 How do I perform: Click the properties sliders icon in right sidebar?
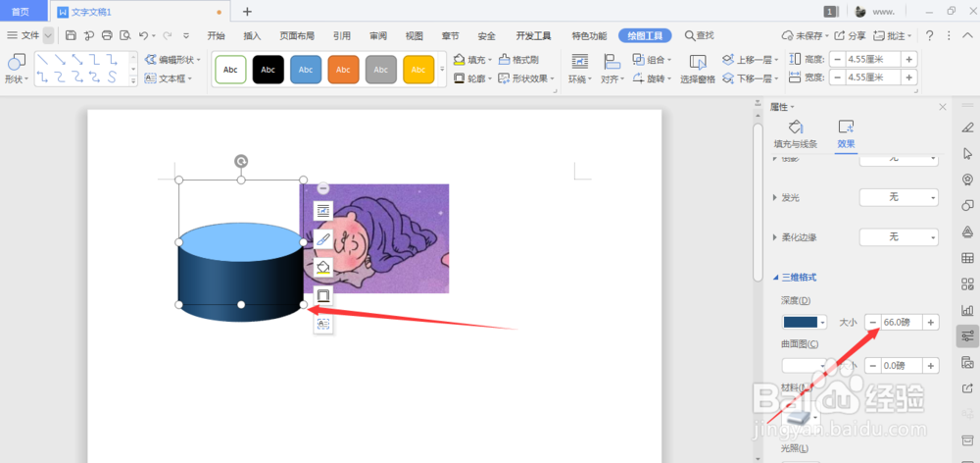click(967, 336)
